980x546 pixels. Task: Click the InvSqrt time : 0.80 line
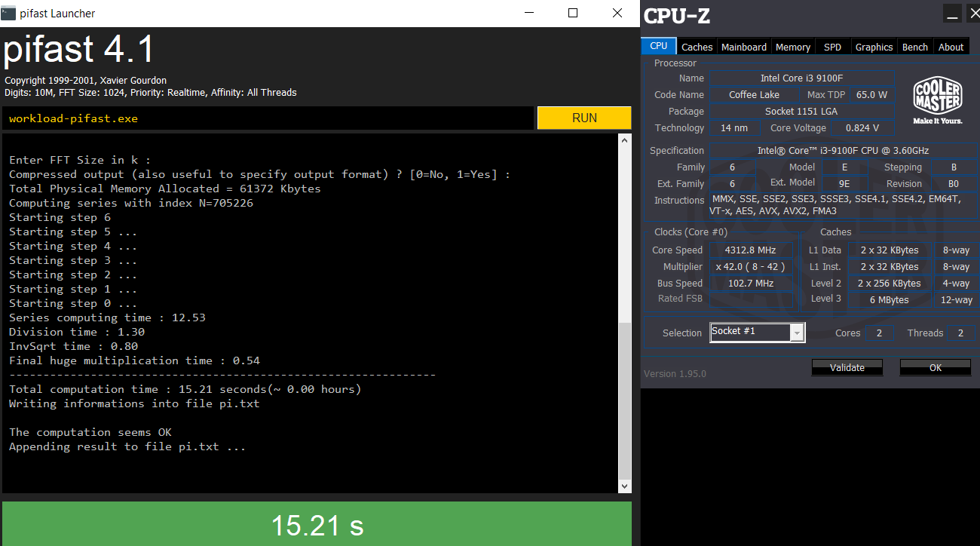pos(73,346)
